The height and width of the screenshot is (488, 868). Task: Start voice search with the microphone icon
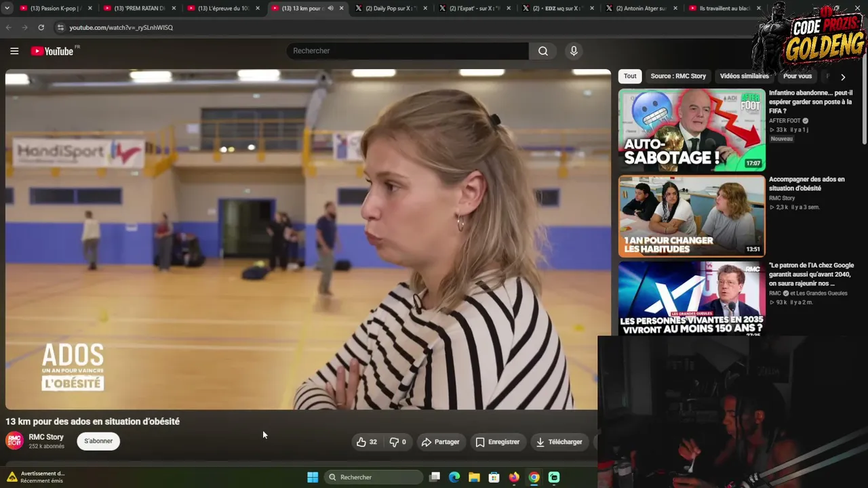(x=574, y=51)
